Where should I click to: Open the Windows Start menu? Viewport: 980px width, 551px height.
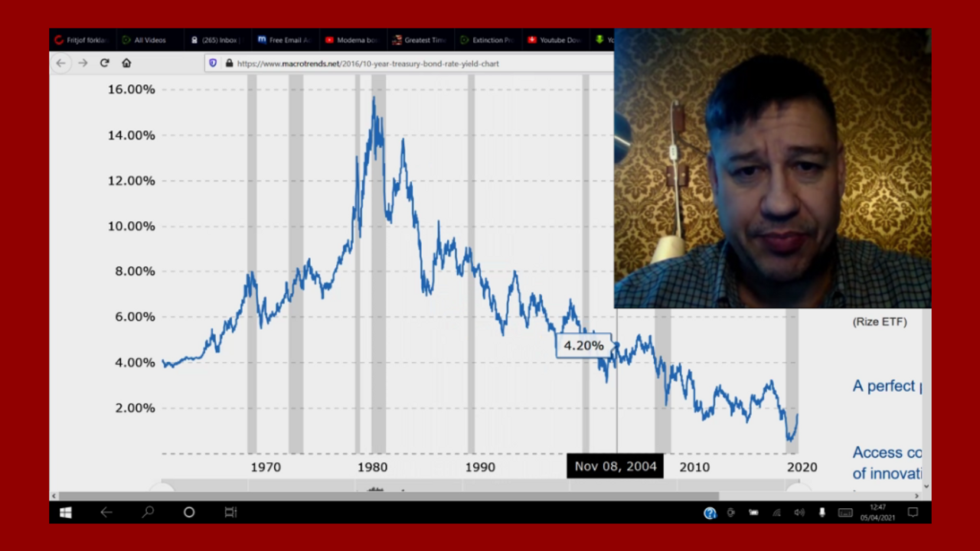(x=66, y=513)
